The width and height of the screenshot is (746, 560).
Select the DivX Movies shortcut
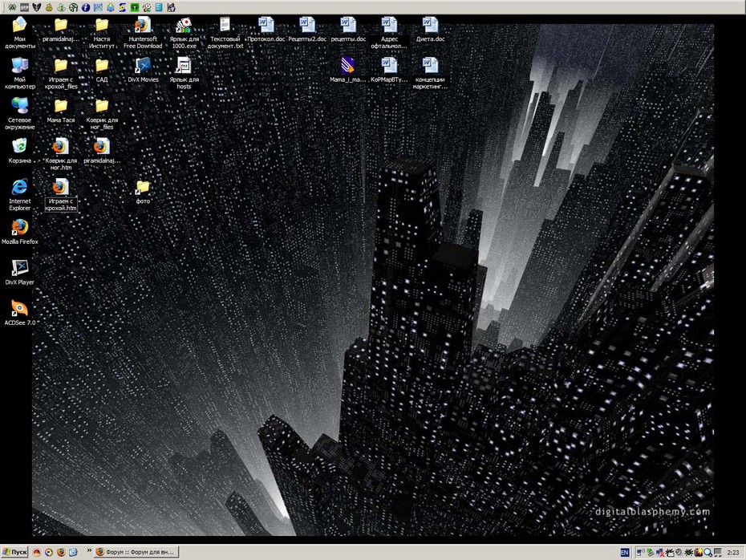point(143,70)
